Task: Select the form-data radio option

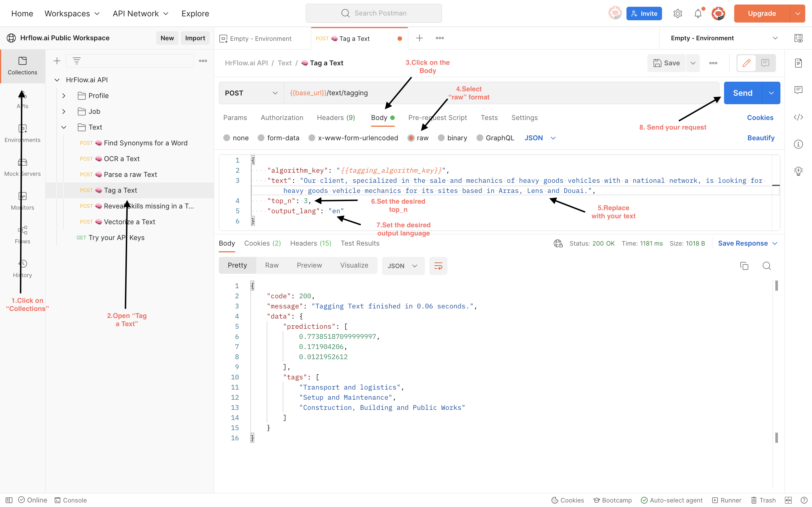Action: point(261,138)
